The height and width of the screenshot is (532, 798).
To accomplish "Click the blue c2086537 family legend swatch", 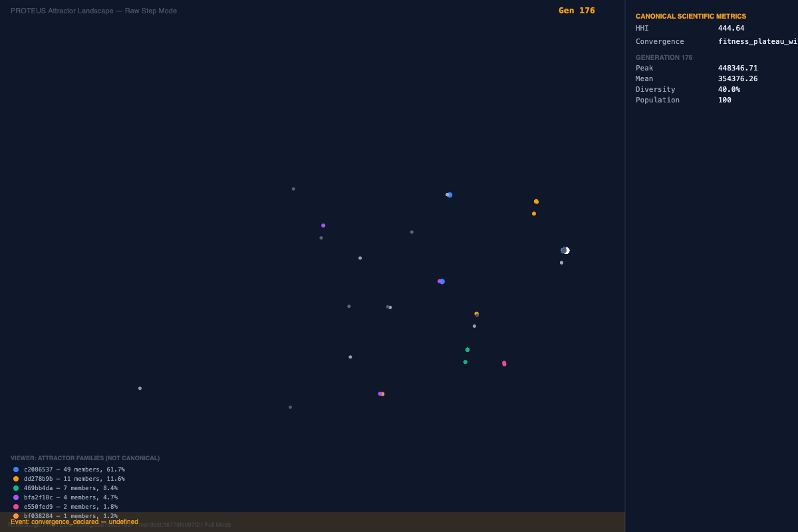I will click(16, 469).
